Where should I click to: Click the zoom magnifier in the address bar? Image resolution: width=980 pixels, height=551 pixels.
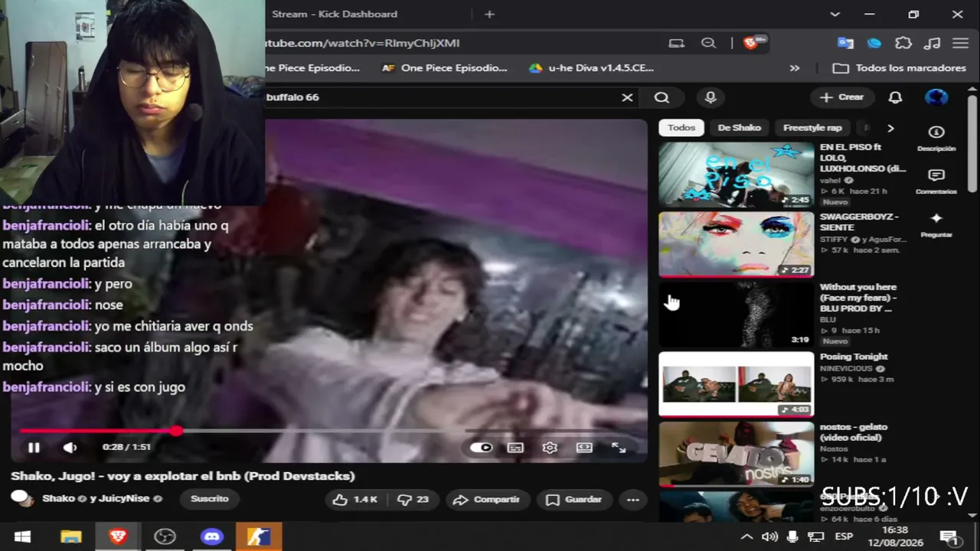[708, 43]
